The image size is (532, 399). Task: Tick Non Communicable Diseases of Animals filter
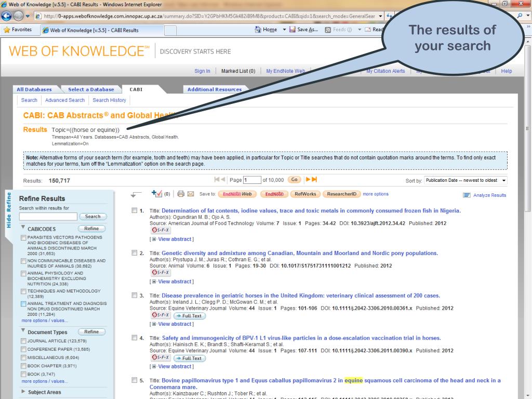(x=23, y=261)
